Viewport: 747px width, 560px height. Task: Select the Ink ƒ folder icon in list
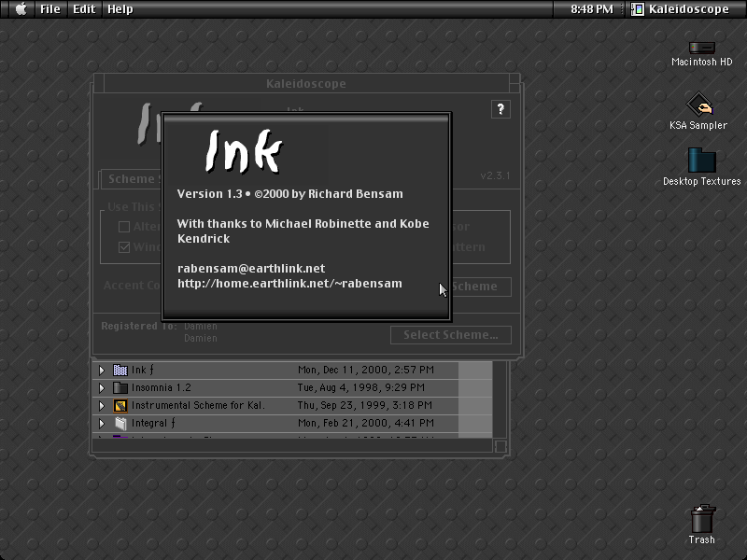[120, 370]
